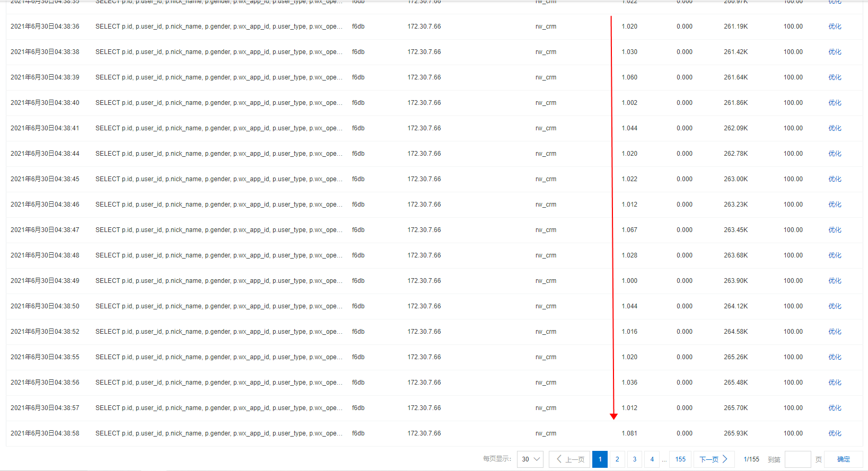Screen dimensions: 868x471
Task: Go to page 2 in pagination
Action: click(x=617, y=459)
